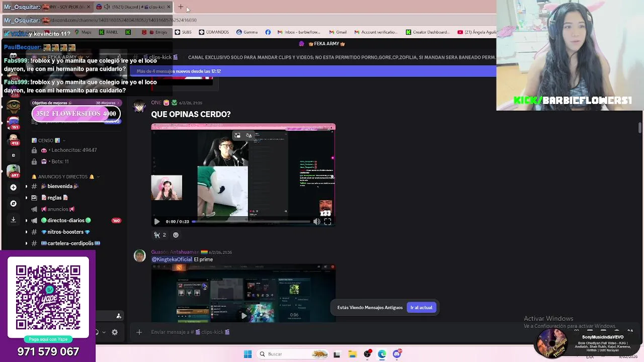Click the taskbar Buscar search box
Viewport: 644px width, 362px height.
pos(293,354)
